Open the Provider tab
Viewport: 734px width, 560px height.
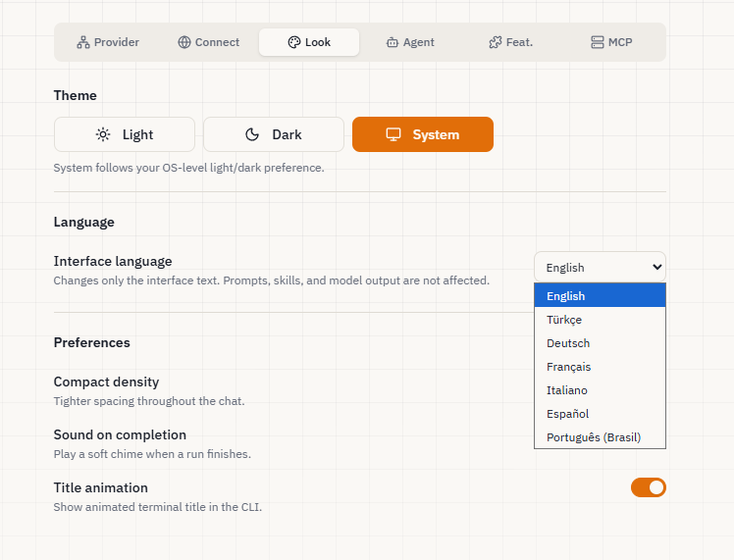tap(108, 42)
